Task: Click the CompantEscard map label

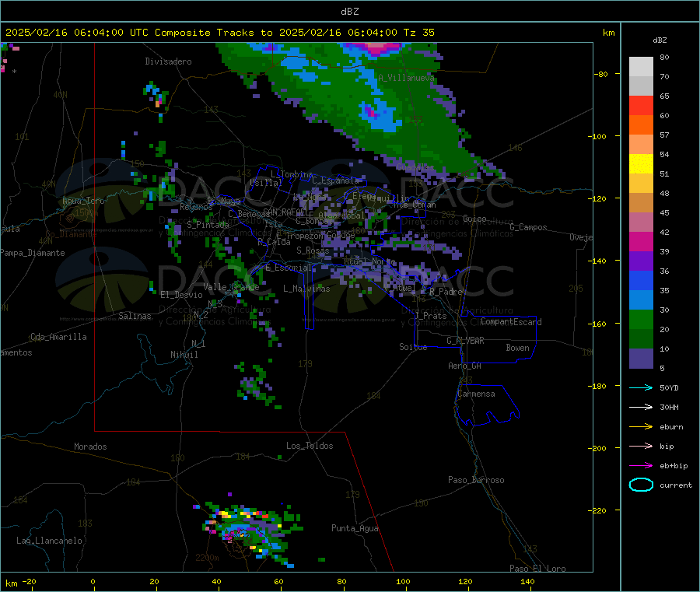Action: point(511,322)
